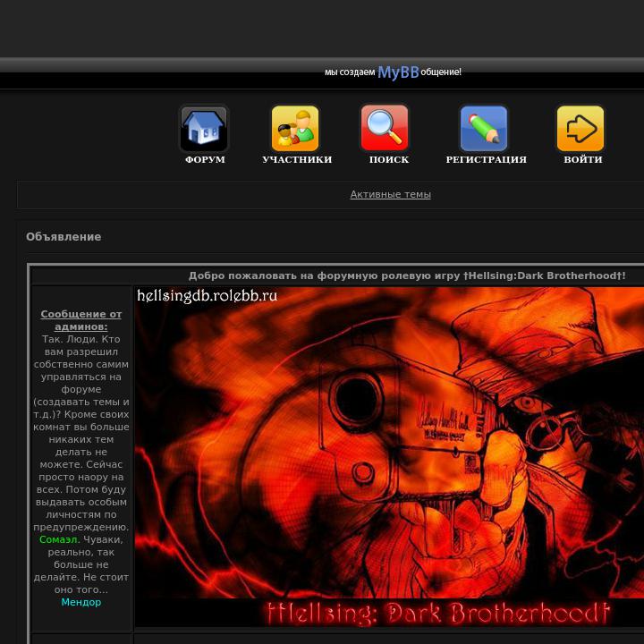This screenshot has width=644, height=644.
Task: Select the cyan Мендор name
Action: pos(80,602)
